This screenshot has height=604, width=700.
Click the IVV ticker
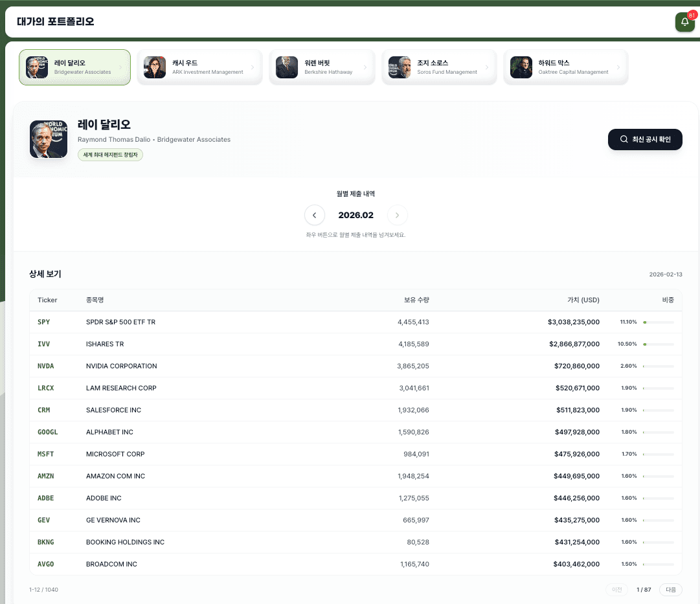pos(44,344)
